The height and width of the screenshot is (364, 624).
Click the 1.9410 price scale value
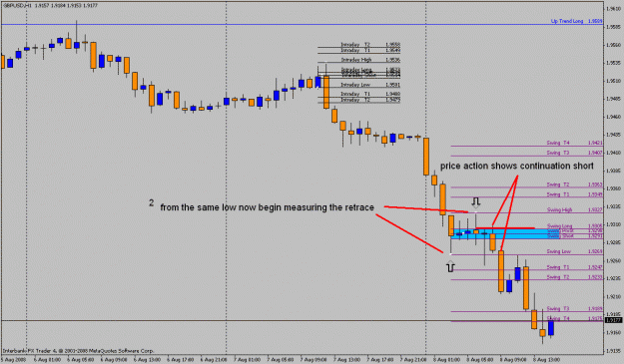[613, 153]
